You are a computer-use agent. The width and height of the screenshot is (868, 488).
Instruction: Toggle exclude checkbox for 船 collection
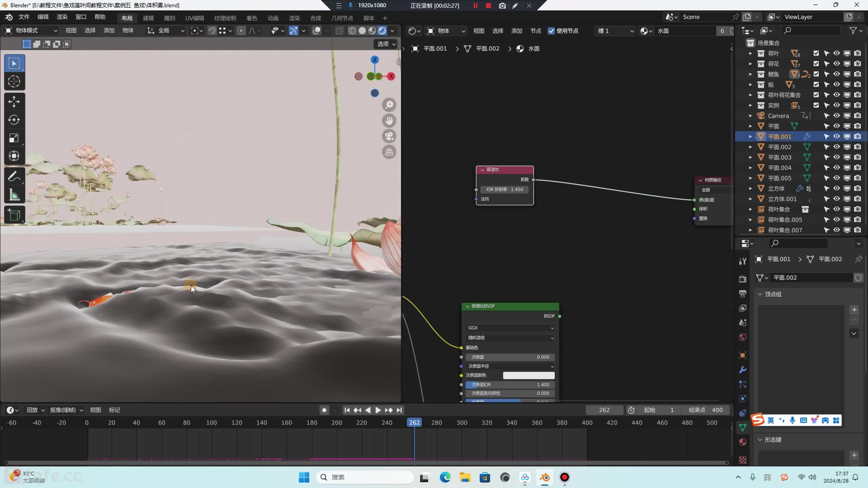click(x=816, y=84)
